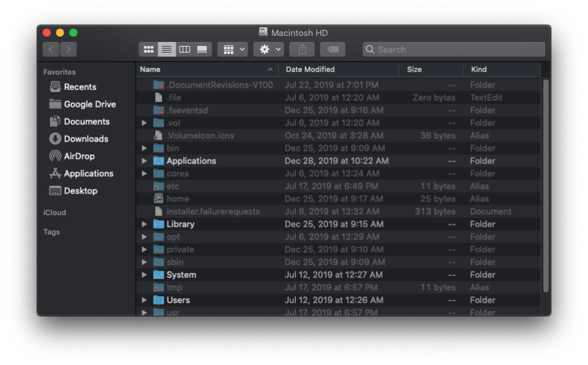Expand the private folder
Screen dimensions: 588x365
click(144, 250)
